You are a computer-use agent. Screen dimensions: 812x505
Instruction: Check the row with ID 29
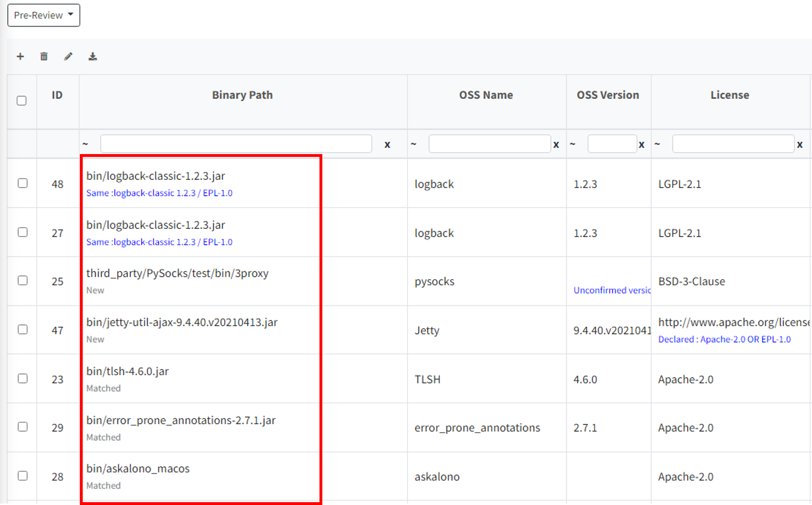point(22,427)
